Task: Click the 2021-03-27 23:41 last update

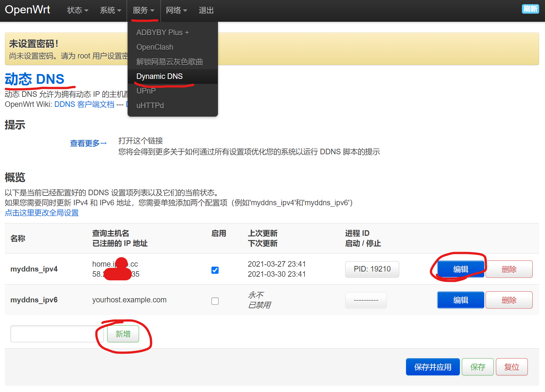Action: (277, 264)
